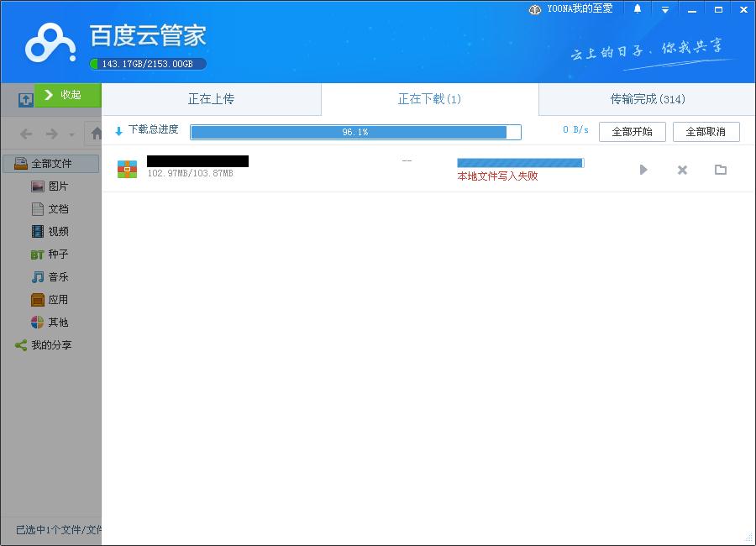Open the notification bell icon
756x546 pixels.
638,9
